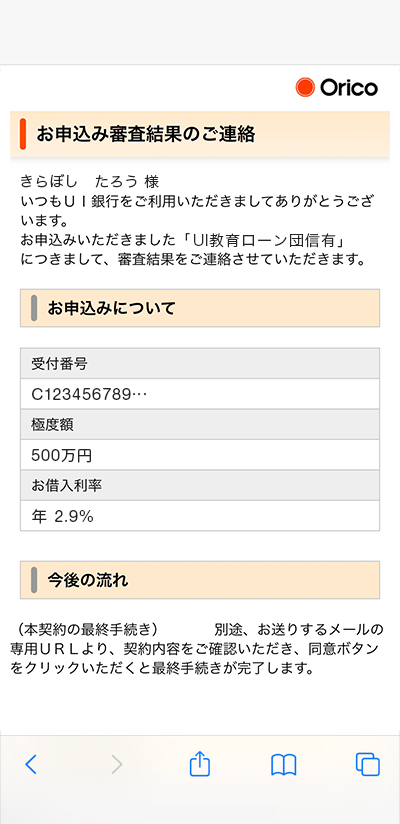Click the orange bar beside the main heading
Screen dimensions: 400x824
(x=23, y=134)
